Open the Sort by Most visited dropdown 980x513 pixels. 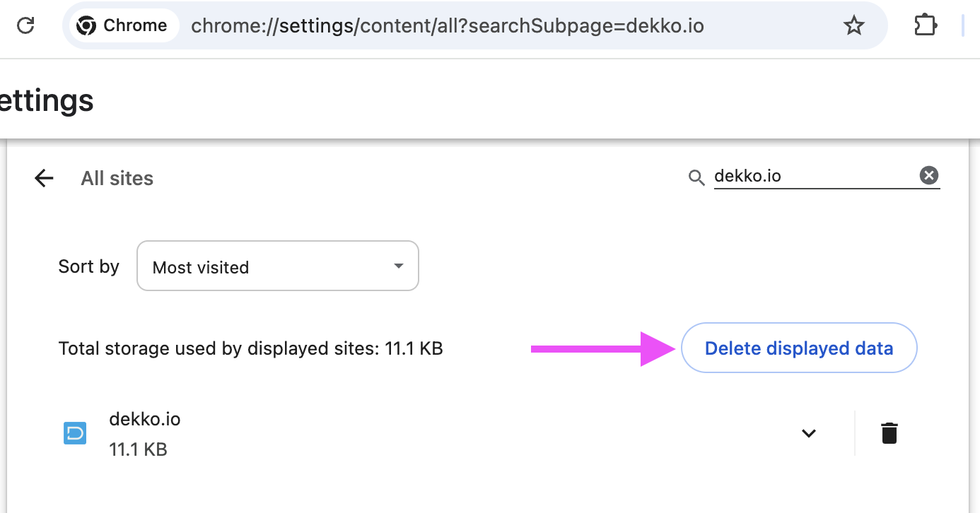pos(278,266)
